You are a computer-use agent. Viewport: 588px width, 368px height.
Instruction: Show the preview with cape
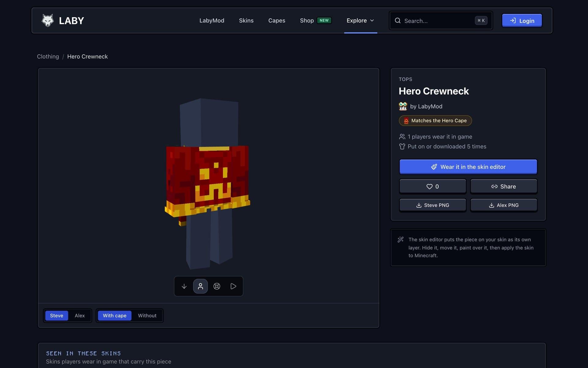pos(115,316)
